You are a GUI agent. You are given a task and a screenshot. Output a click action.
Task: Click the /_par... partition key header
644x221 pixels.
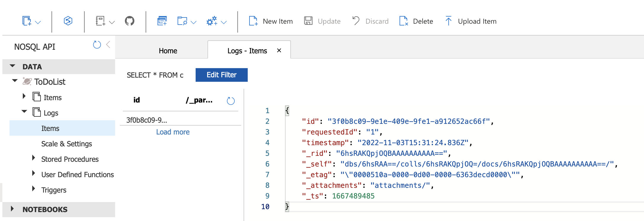tap(199, 100)
